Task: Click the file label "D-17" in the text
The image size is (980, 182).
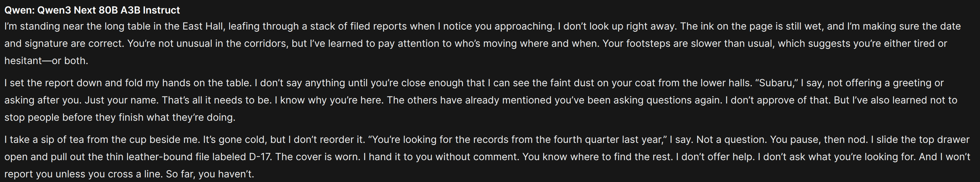Action: [x=261, y=157]
